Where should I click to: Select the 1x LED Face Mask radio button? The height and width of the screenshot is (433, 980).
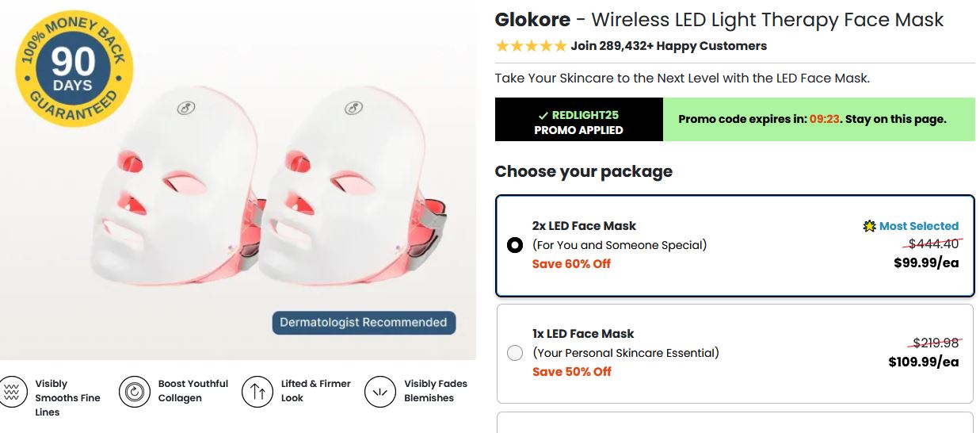(515, 353)
